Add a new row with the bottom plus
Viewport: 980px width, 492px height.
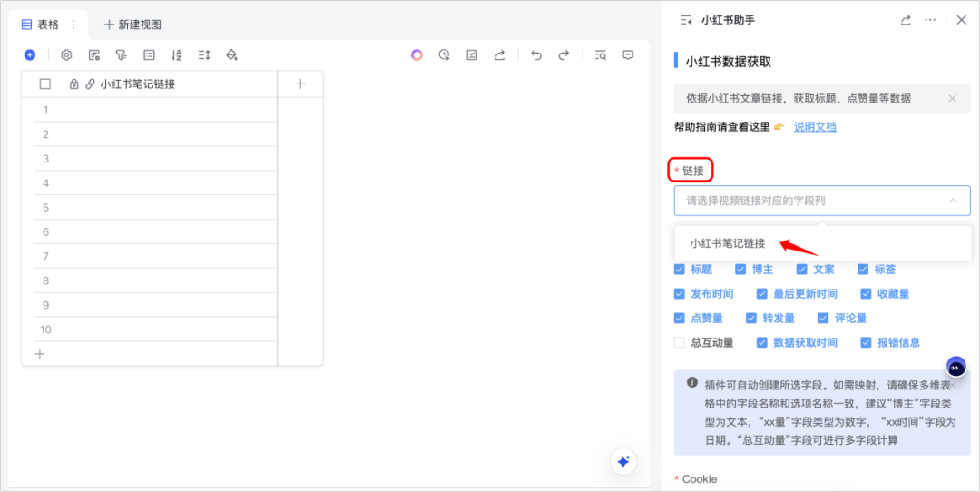tap(40, 354)
